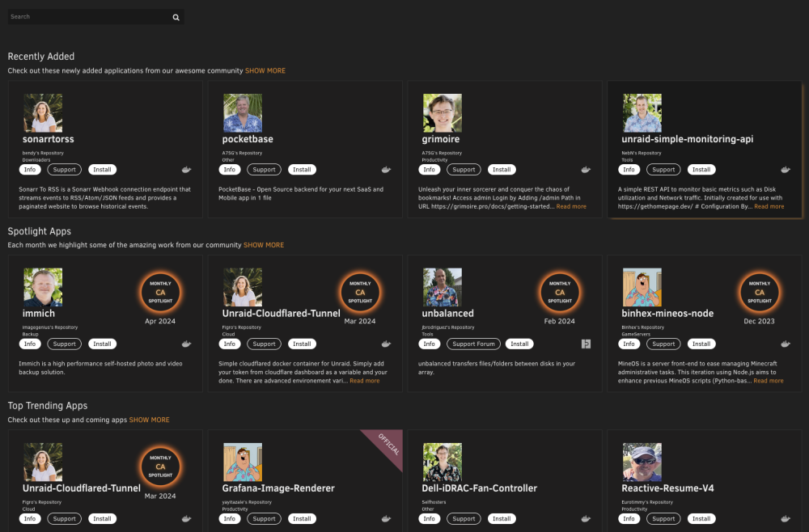Read more on Spotlight Unraid-Cloudflared-Tunnel description
This screenshot has height=532, width=809.
point(364,381)
